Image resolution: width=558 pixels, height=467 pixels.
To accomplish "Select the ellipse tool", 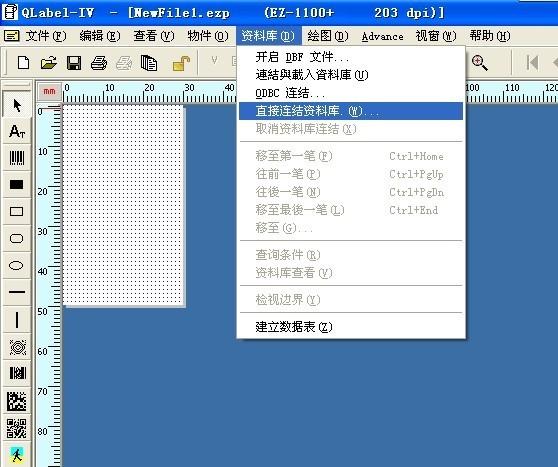I will pyautogui.click(x=17, y=266).
